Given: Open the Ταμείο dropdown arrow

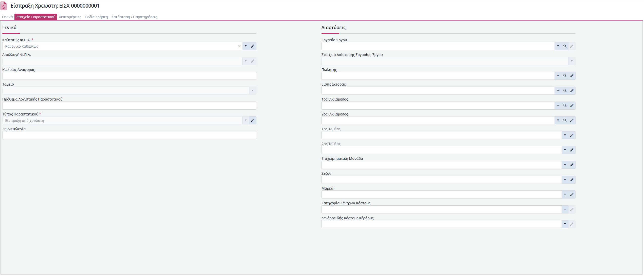Looking at the screenshot, I should point(253,91).
